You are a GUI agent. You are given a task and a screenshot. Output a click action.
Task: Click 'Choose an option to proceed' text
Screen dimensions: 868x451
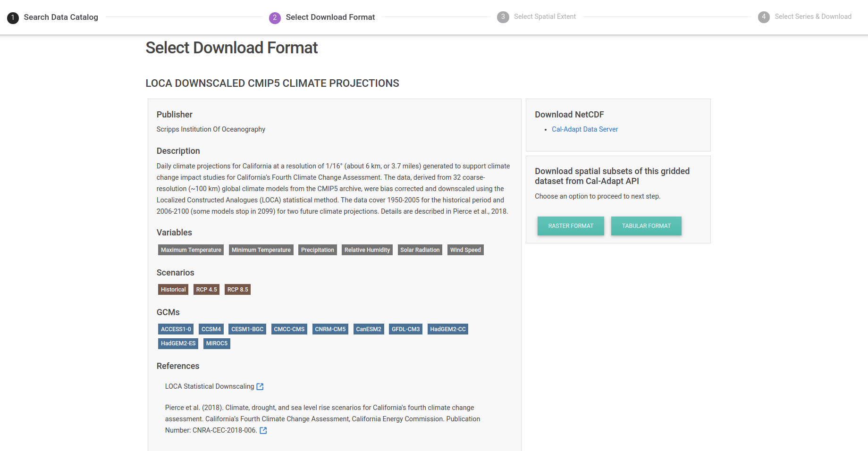[x=598, y=196]
